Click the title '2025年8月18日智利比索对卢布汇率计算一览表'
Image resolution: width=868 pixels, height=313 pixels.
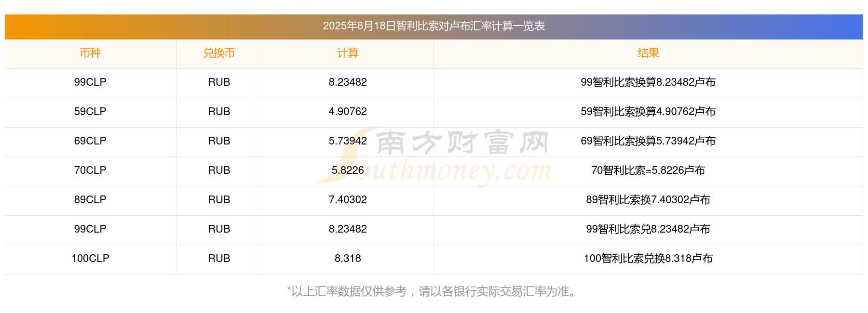(434, 26)
